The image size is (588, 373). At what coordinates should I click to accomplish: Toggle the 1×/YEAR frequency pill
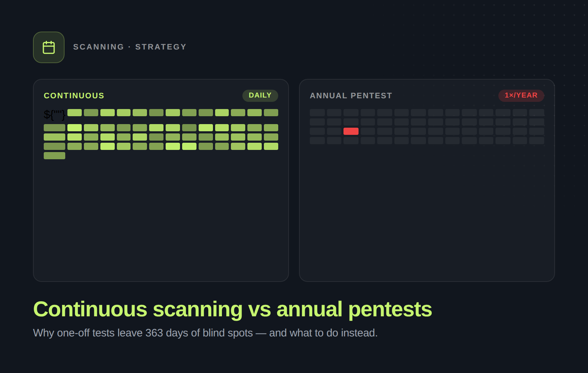(521, 95)
